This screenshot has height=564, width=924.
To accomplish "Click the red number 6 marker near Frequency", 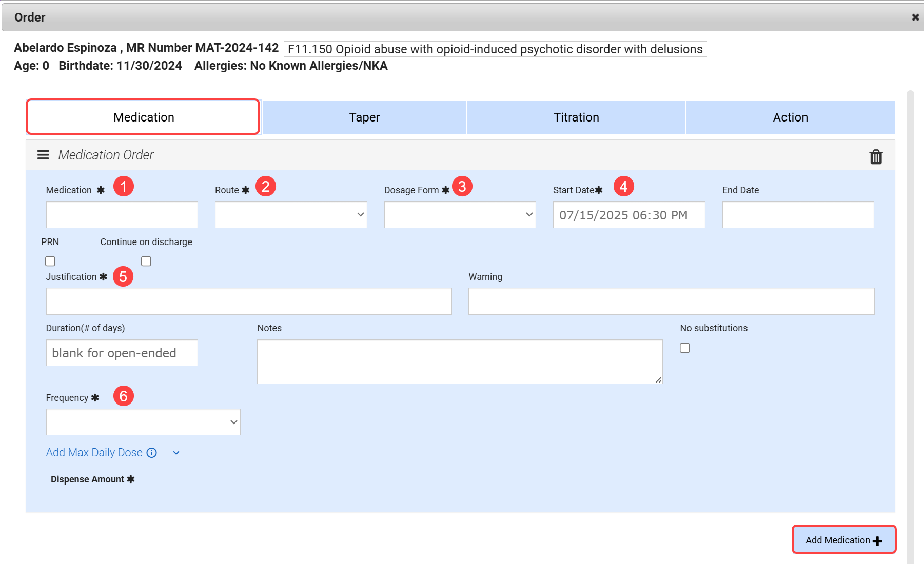I will coord(124,396).
